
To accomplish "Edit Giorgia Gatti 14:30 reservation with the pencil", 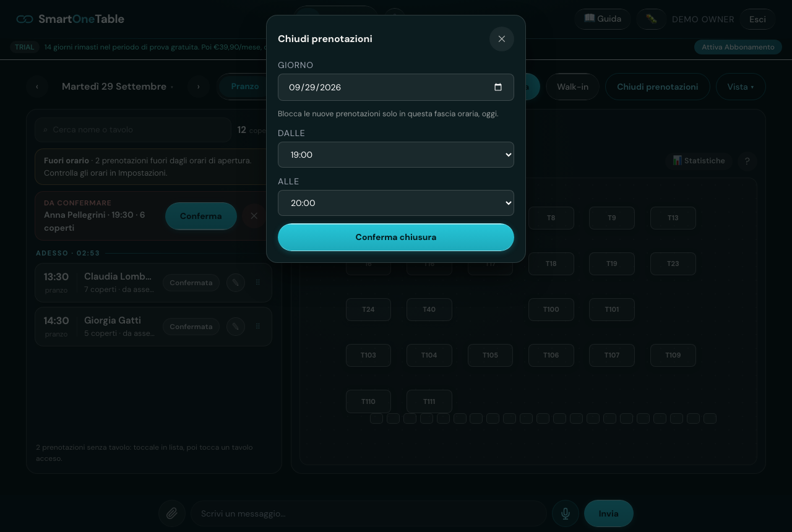I will click(x=235, y=327).
